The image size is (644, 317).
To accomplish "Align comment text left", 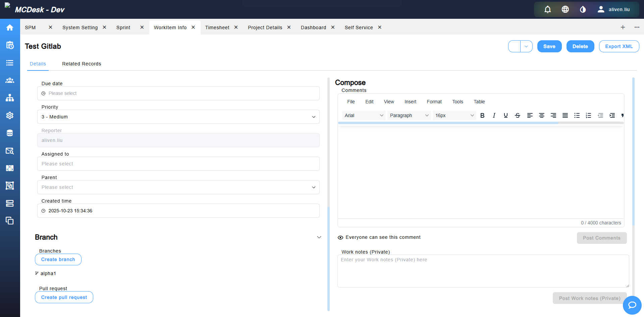I will [530, 115].
